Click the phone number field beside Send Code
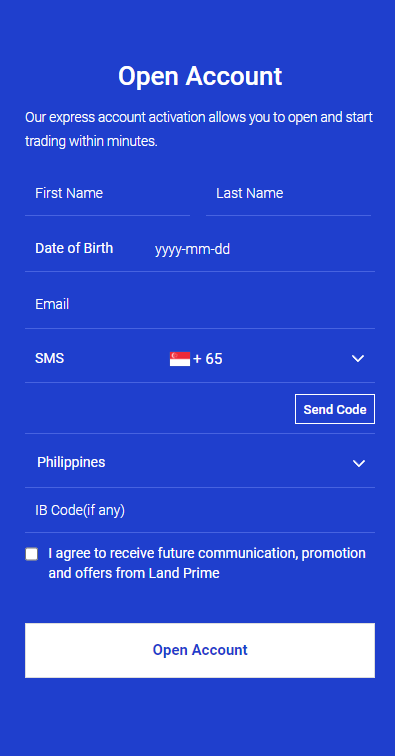The image size is (395, 756). (157, 409)
